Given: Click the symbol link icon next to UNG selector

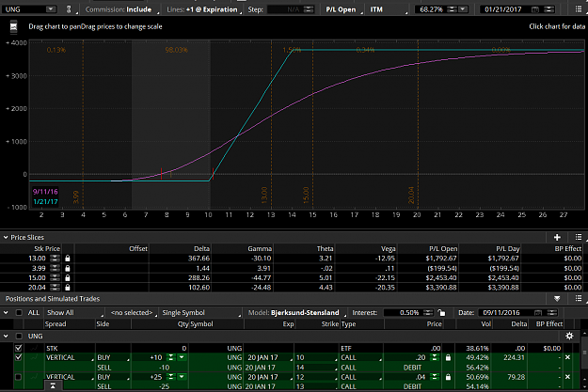Looking at the screenshot, I should point(69,9).
